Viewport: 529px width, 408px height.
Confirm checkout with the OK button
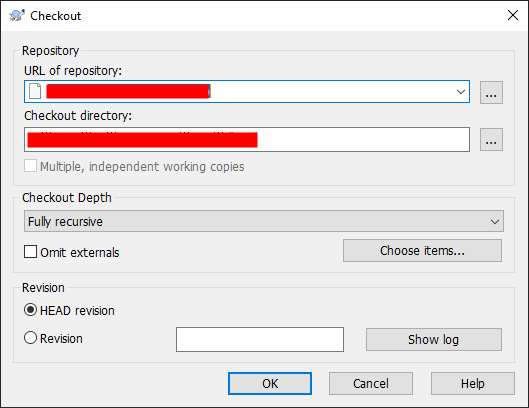coord(270,383)
